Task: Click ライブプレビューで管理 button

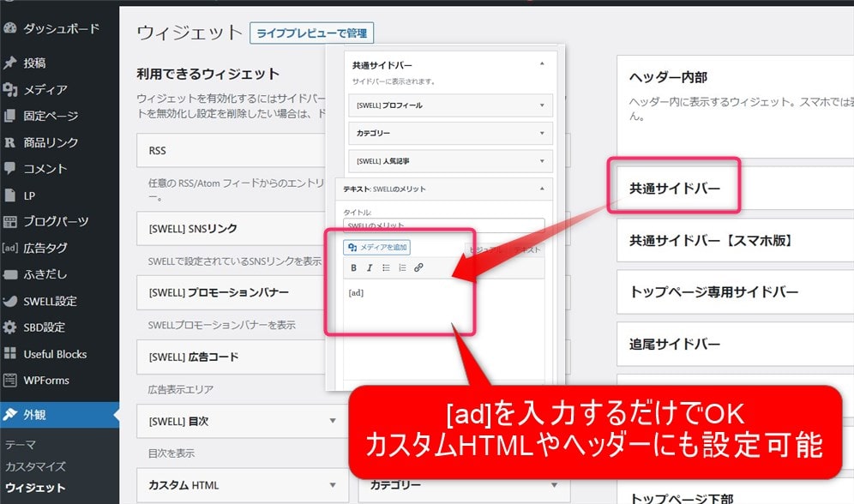Action: 311,33
